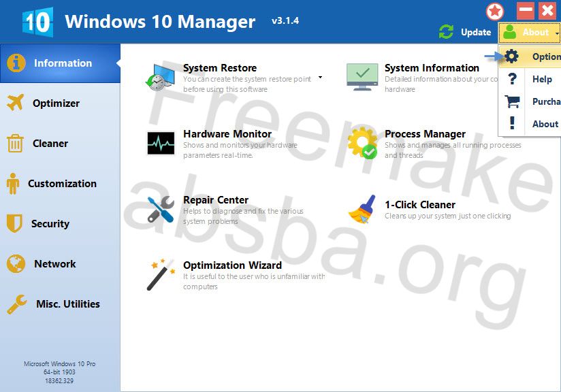The height and width of the screenshot is (392, 561).
Task: Open the Customization section
Action: pos(60,184)
